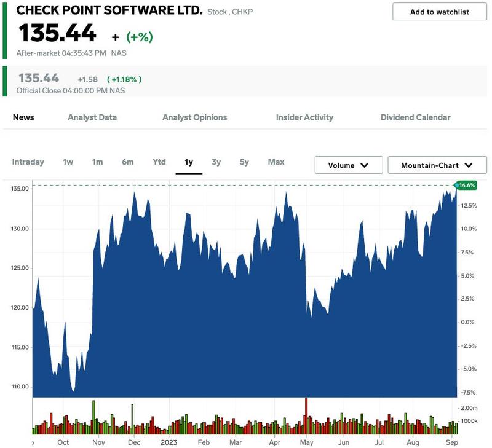Image resolution: width=492 pixels, height=448 pixels.
Task: Open the Mountain-Chart type dropdown
Action: pos(437,165)
